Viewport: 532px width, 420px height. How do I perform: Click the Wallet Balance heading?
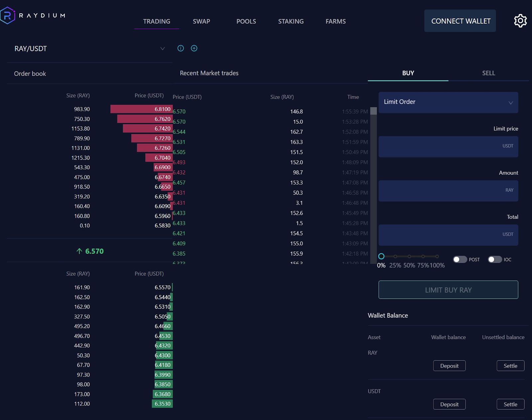(388, 315)
